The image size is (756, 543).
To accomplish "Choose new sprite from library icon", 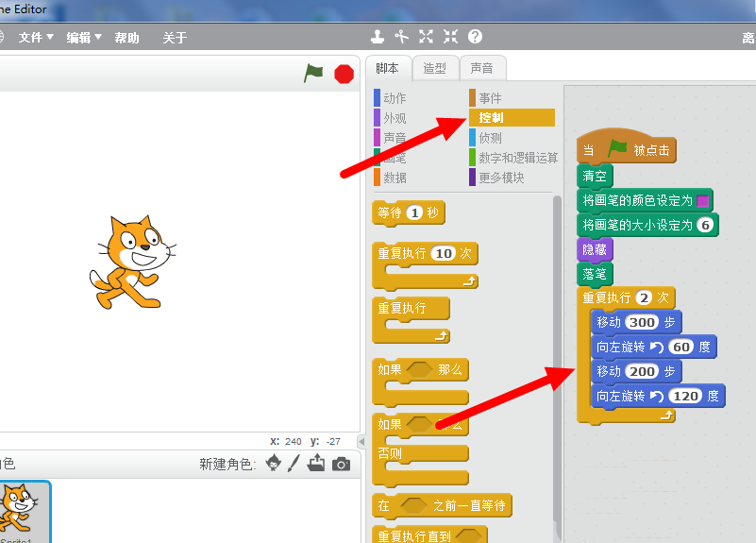I will 274,463.
